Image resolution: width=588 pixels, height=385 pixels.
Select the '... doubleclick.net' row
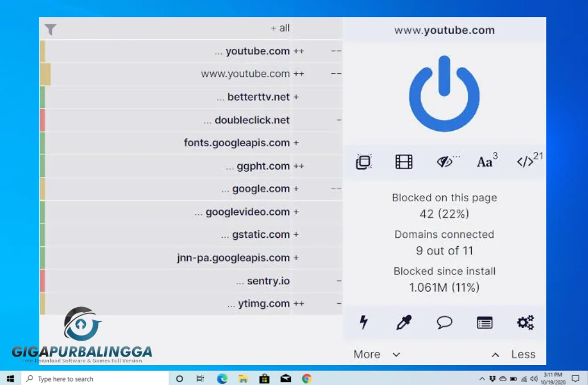(x=191, y=120)
